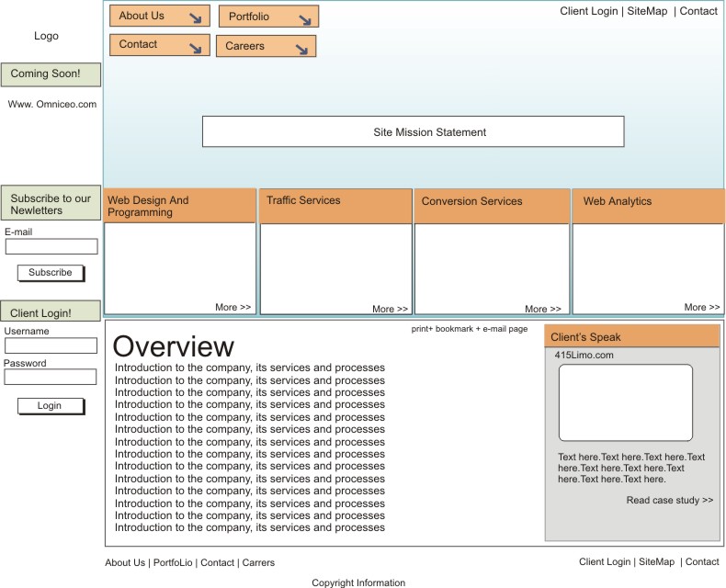Click the Site Mission Statement box
This screenshot has height=588, width=726.
point(413,131)
